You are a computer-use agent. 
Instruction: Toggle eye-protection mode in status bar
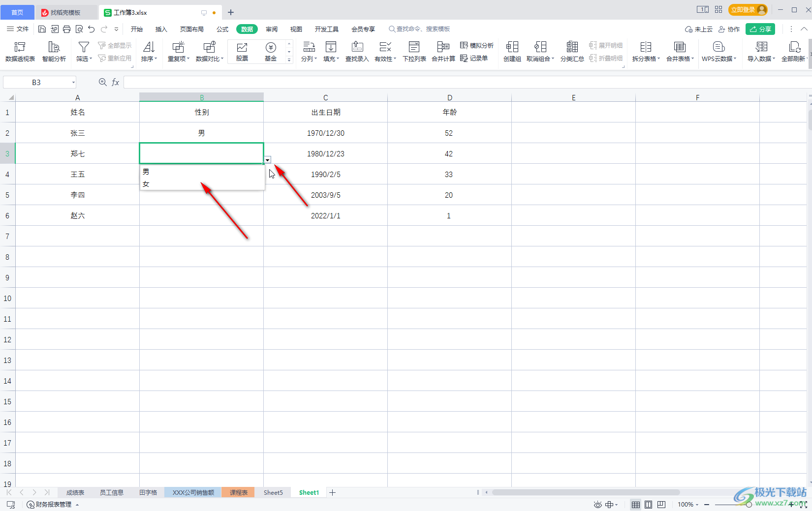point(598,505)
